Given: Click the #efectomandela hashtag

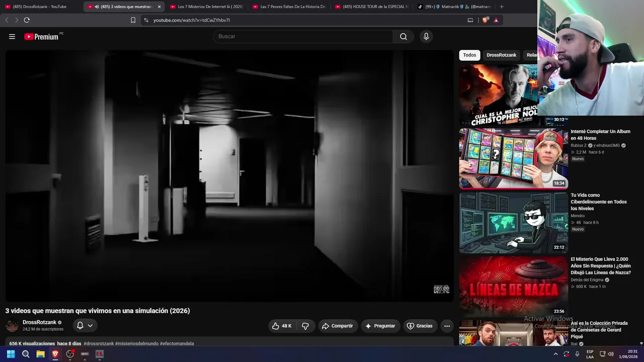Looking at the screenshot, I should (x=177, y=343).
